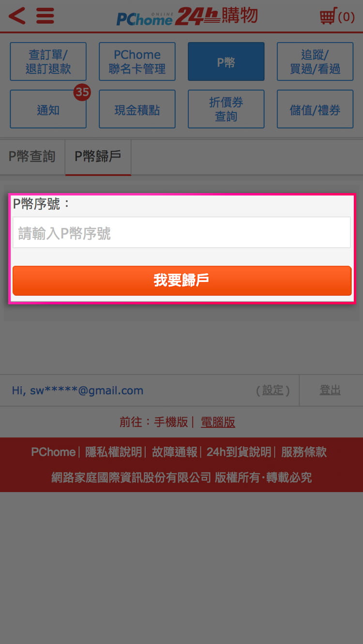The width and height of the screenshot is (363, 644).
Task: Tap the 35 notification badge
Action: point(82,92)
